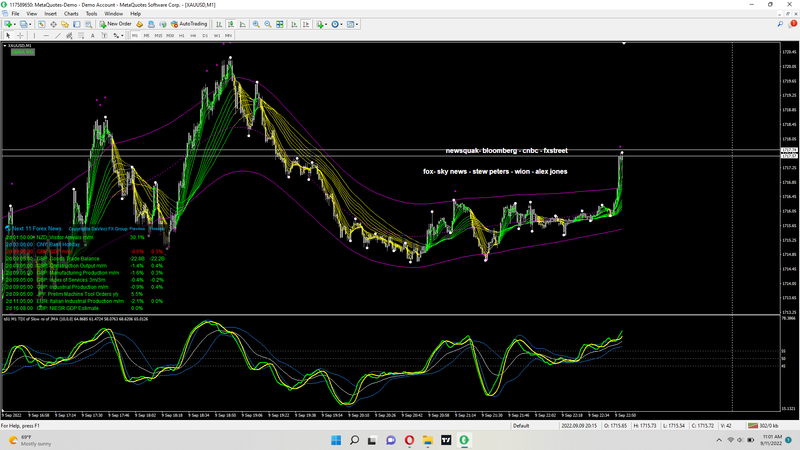Switch chart to line chart
Image resolution: width=800 pixels, height=450 pixels.
(242, 24)
